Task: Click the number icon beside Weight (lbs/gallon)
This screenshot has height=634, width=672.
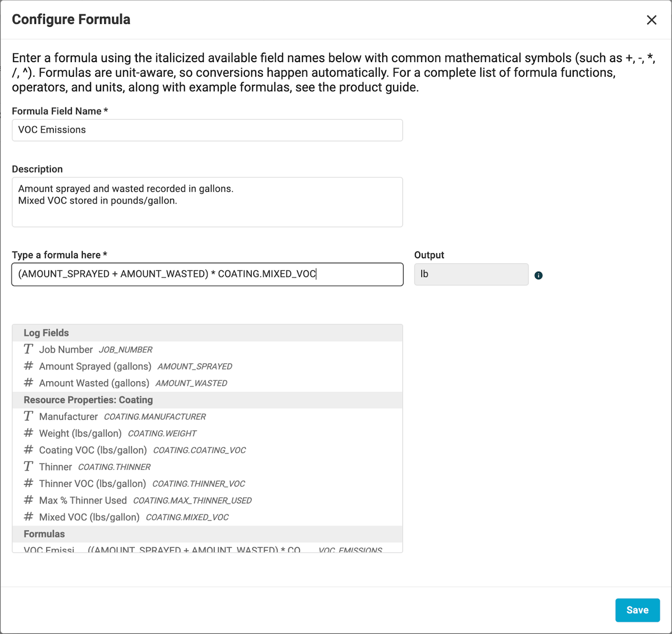Action: 29,433
